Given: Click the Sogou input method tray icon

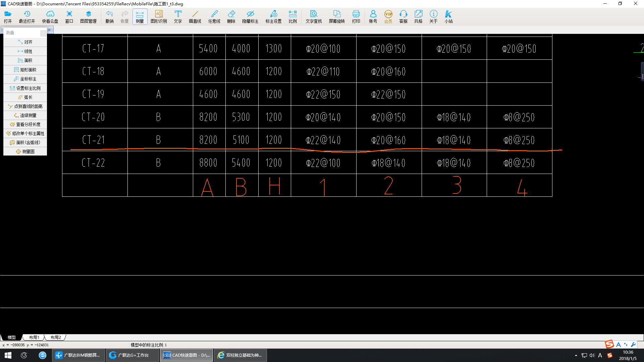Looking at the screenshot, I should click(x=610, y=355).
